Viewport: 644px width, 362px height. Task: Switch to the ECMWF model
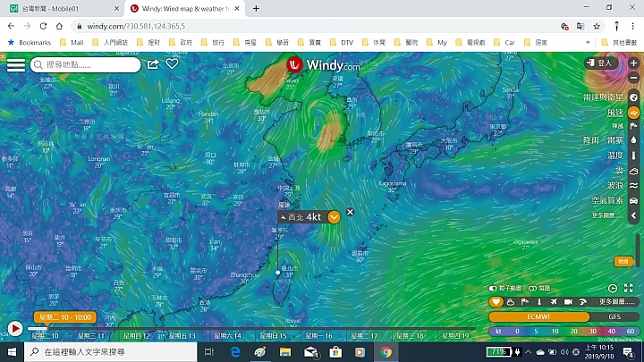point(538,316)
